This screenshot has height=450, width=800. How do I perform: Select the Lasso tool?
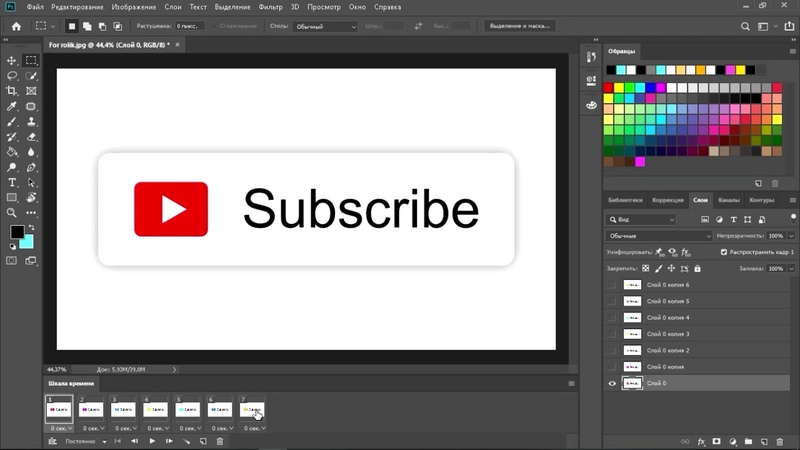point(11,76)
